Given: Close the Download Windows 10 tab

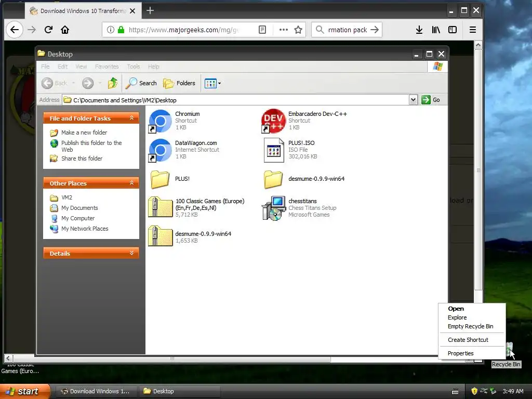Looking at the screenshot, I should coord(132,11).
